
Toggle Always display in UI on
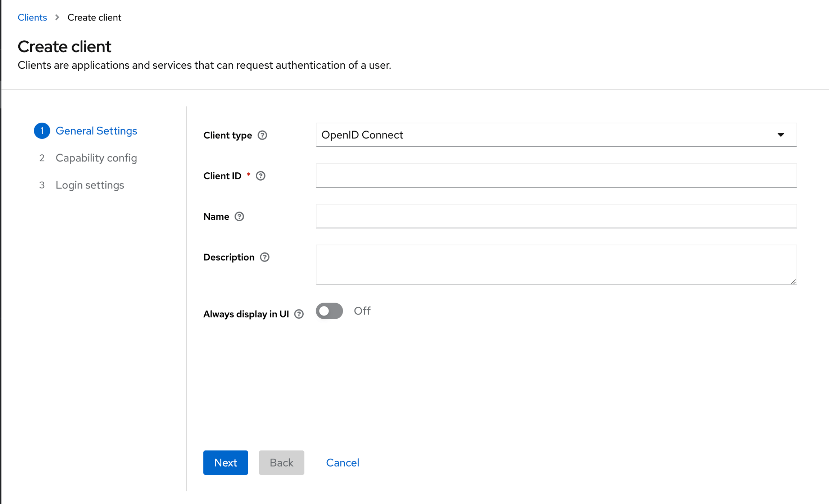click(329, 311)
